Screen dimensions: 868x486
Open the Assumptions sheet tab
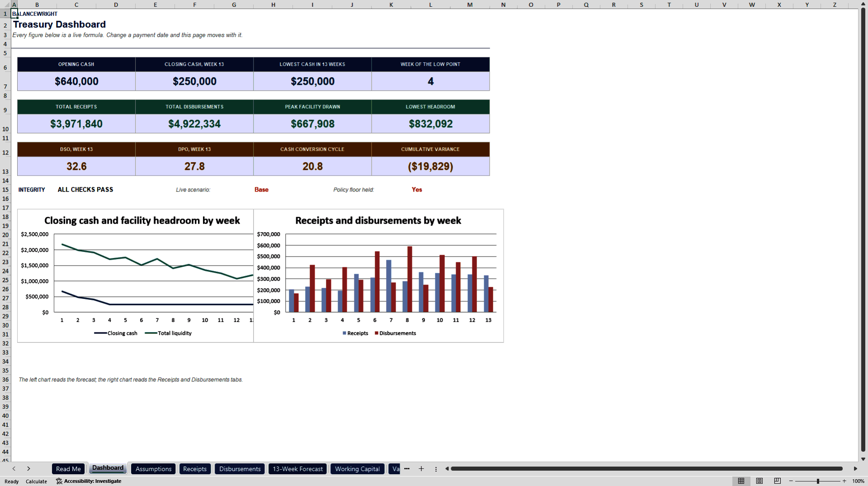(x=153, y=469)
